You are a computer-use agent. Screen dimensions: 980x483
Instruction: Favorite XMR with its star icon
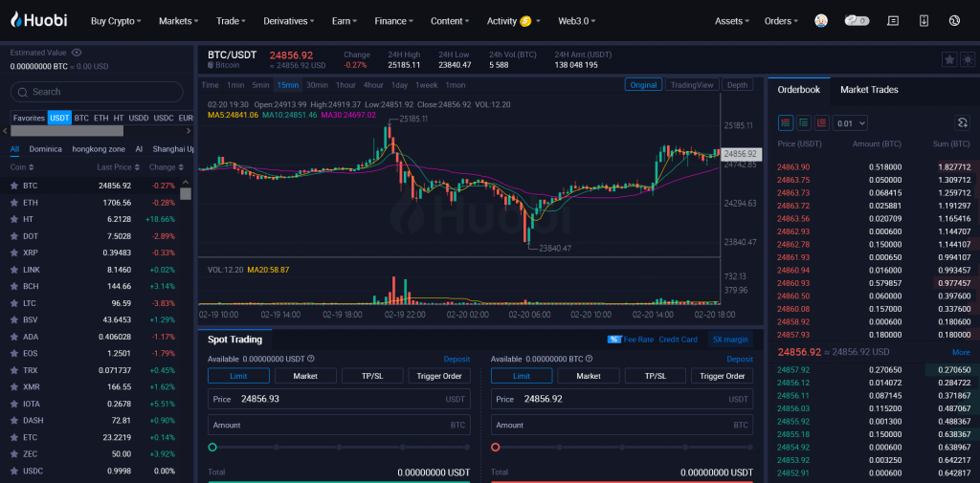[13, 386]
